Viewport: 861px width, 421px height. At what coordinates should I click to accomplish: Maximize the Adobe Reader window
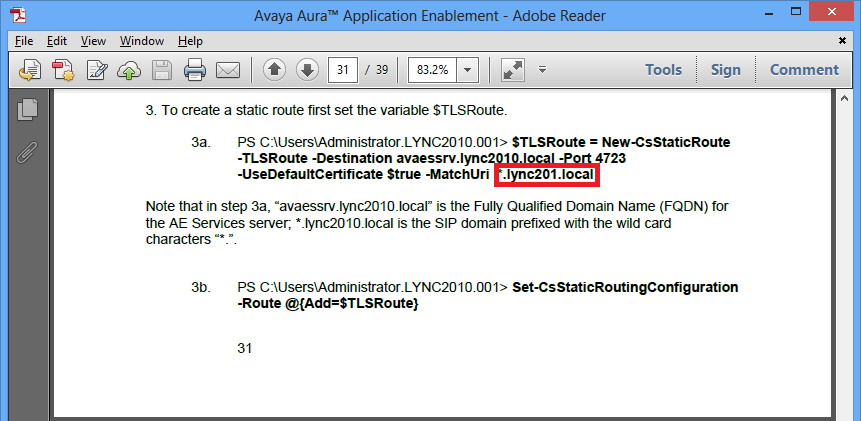point(796,12)
